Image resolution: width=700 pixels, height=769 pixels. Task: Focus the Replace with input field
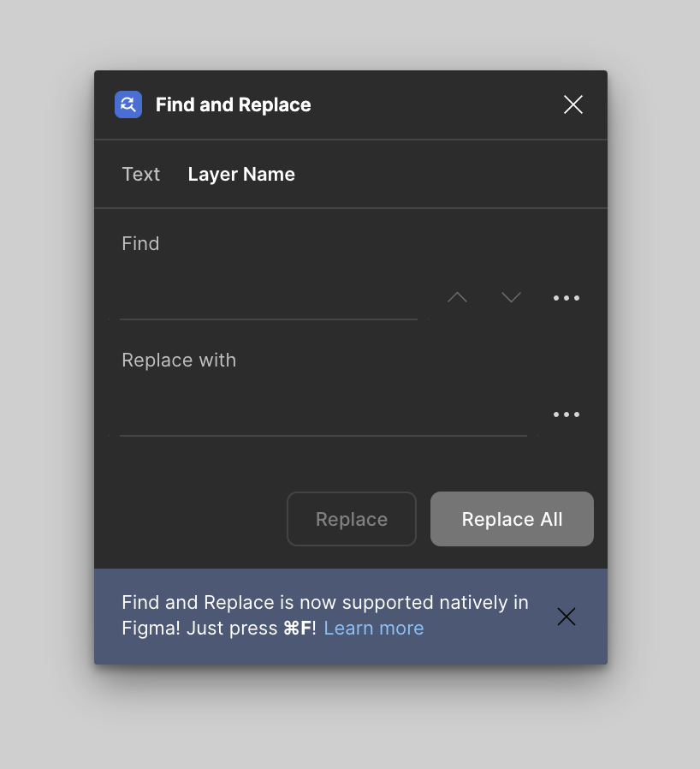point(323,414)
